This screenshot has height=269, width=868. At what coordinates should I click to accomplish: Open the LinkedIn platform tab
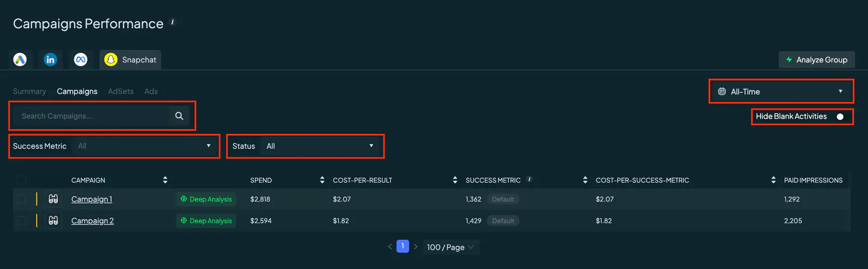pos(50,60)
